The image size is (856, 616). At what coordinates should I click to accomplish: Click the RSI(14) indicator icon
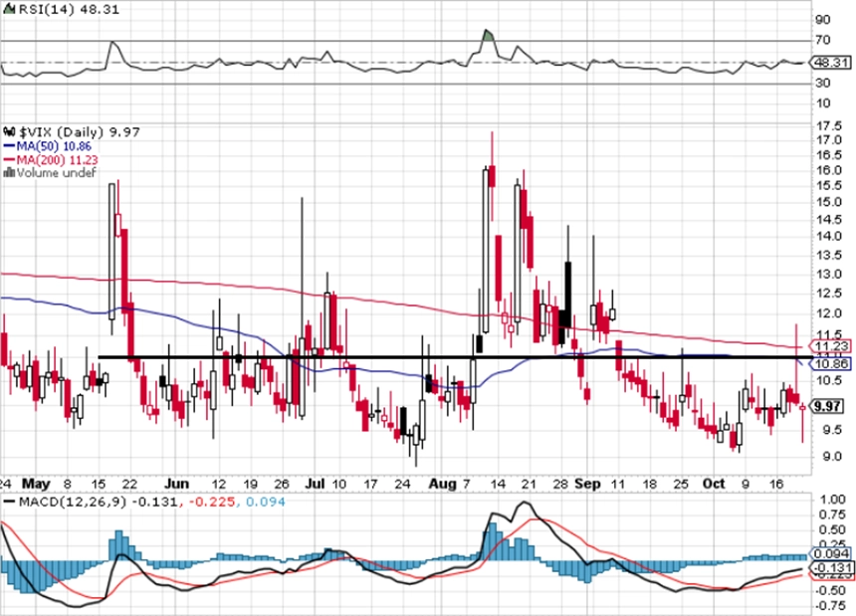click(10, 9)
